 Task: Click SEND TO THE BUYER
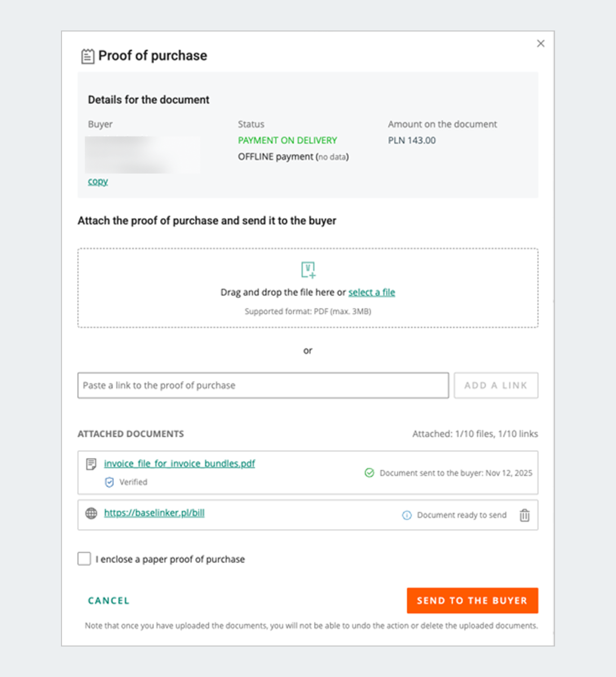472,600
